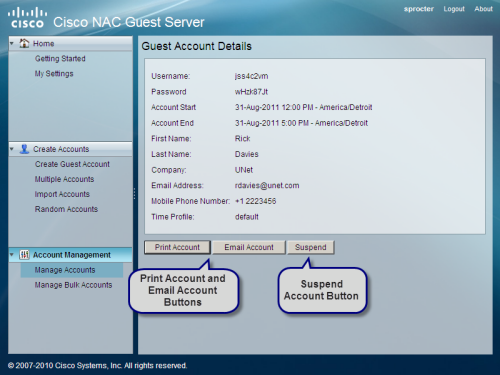Collapse the Home section arrow

[x=12, y=43]
